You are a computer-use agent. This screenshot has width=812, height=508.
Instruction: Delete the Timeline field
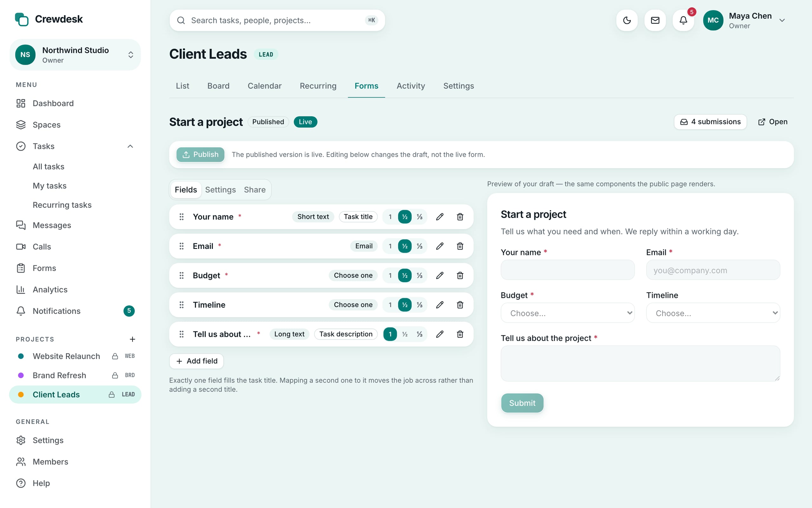pyautogui.click(x=460, y=305)
